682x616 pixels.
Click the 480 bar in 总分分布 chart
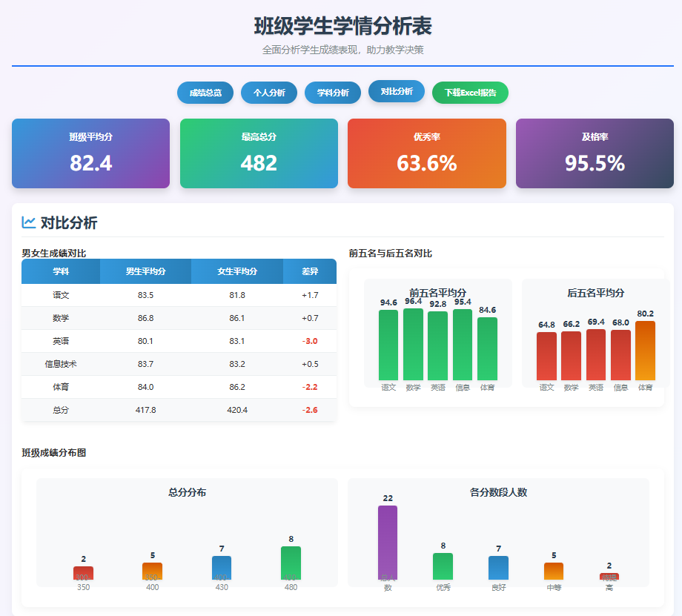pyautogui.click(x=291, y=563)
